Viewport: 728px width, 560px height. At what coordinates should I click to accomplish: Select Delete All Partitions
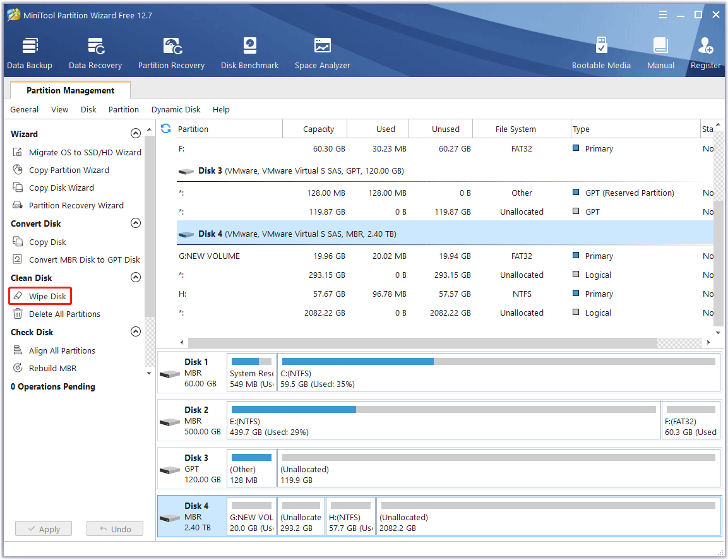(57, 314)
